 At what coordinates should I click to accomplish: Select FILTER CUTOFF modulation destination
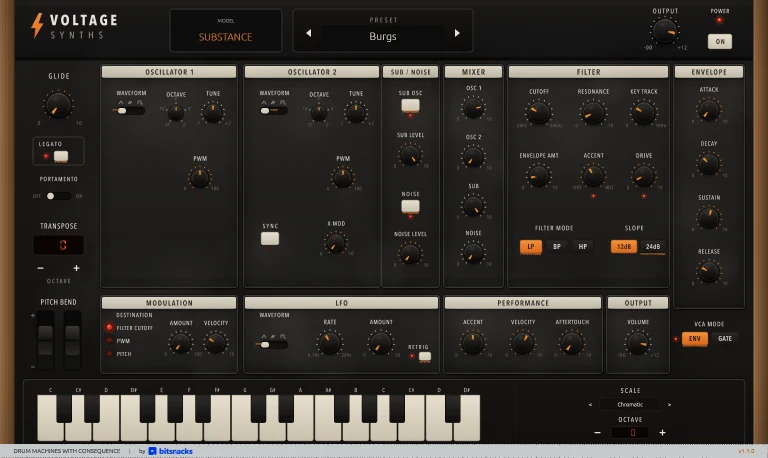(129, 328)
